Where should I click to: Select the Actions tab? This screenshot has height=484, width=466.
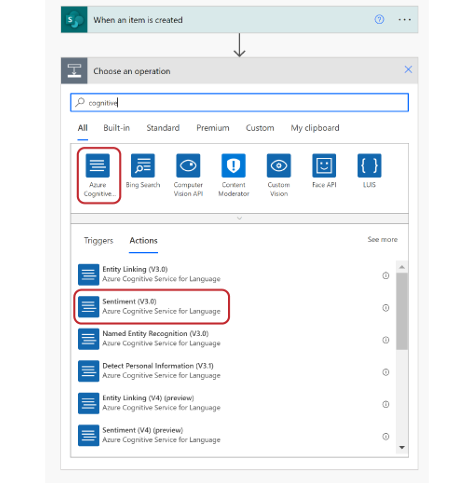click(144, 241)
